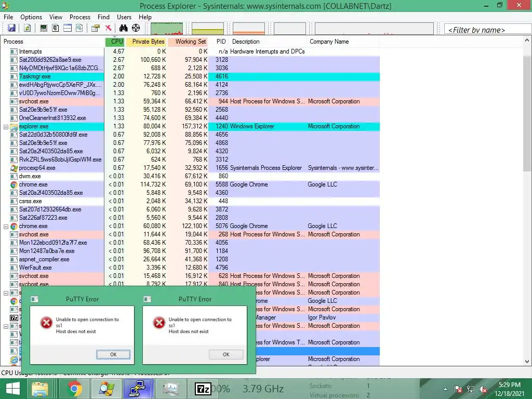Open File Explorer from the taskbar
This screenshot has height=399, width=532.
(40, 389)
